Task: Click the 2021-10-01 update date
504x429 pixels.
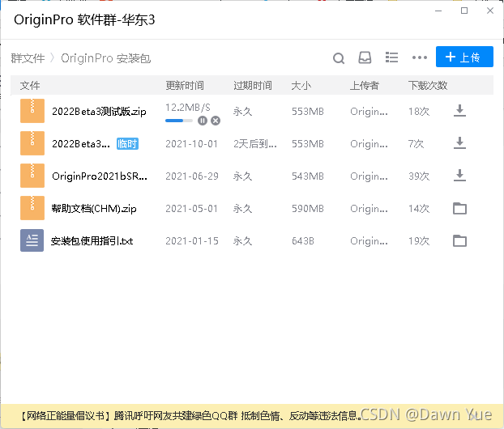Action: 191,144
